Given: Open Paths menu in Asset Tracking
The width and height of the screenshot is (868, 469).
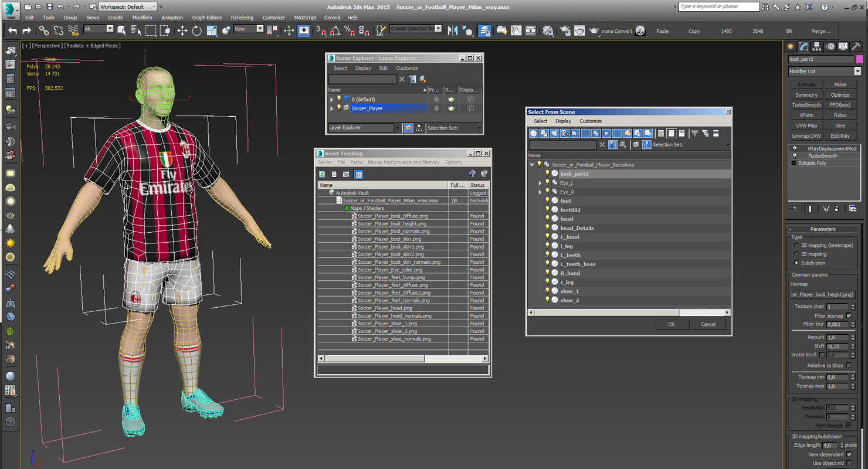Looking at the screenshot, I should (x=357, y=162).
